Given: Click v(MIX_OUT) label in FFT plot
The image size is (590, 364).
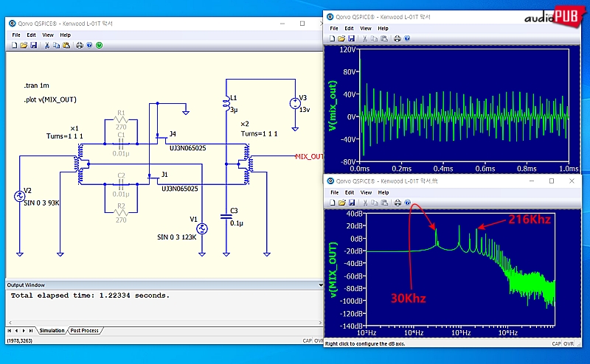Looking at the screenshot, I should point(333,270).
